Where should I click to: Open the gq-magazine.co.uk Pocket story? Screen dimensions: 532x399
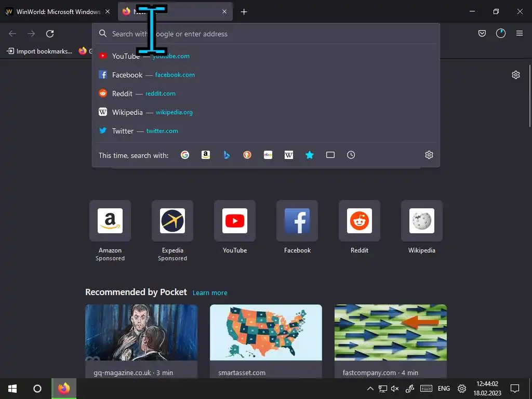pos(141,341)
